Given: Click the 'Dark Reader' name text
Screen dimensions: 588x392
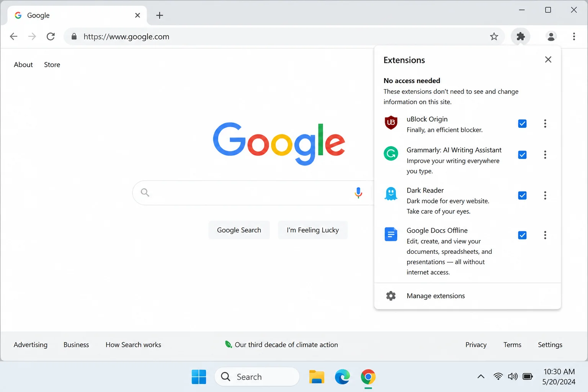Looking at the screenshot, I should click(425, 190).
